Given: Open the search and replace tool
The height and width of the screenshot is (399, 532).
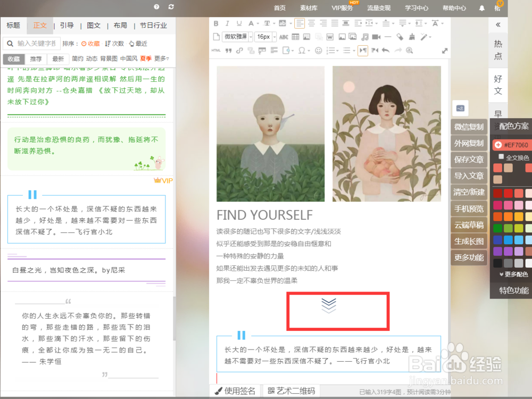Looking at the screenshot, I should click(410, 51).
